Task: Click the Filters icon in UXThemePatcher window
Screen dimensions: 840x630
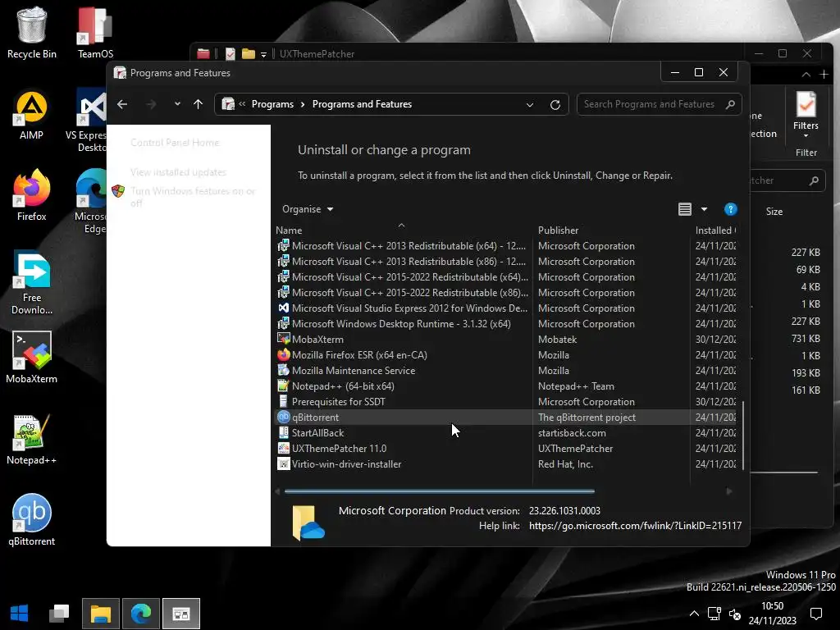Action: tap(806, 104)
